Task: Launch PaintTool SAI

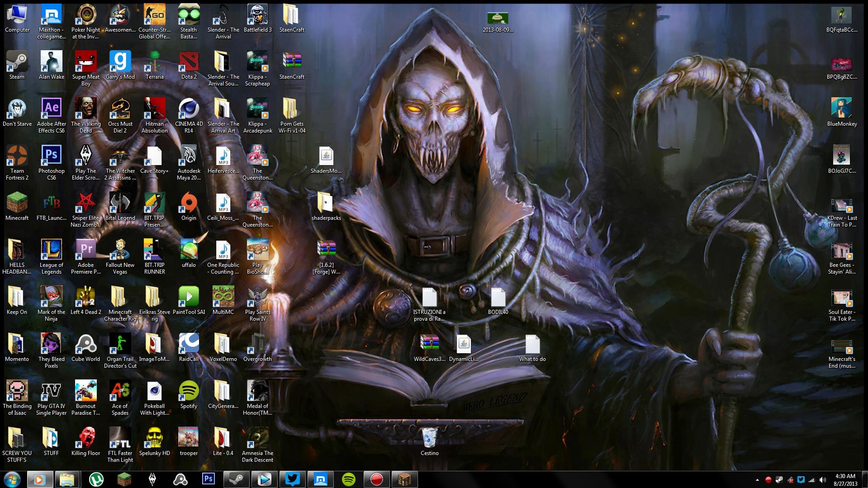Action: coord(189,301)
